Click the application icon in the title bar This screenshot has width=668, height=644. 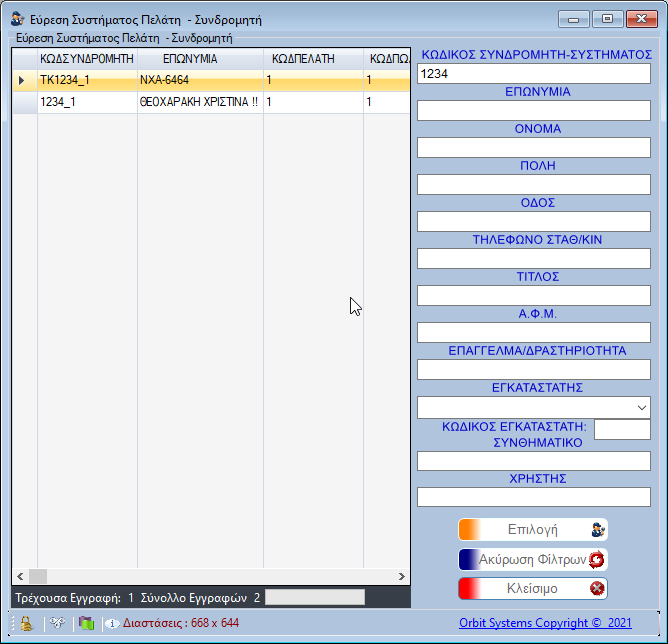pyautogui.click(x=17, y=19)
